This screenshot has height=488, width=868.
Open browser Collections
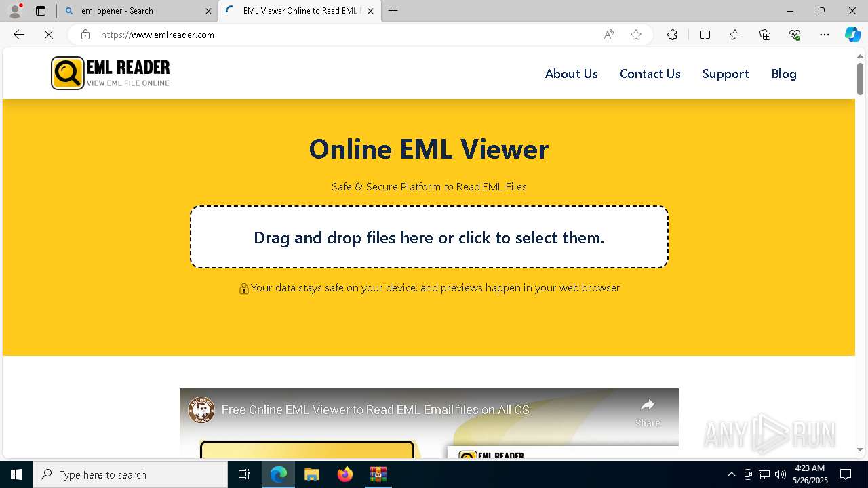[x=765, y=35]
